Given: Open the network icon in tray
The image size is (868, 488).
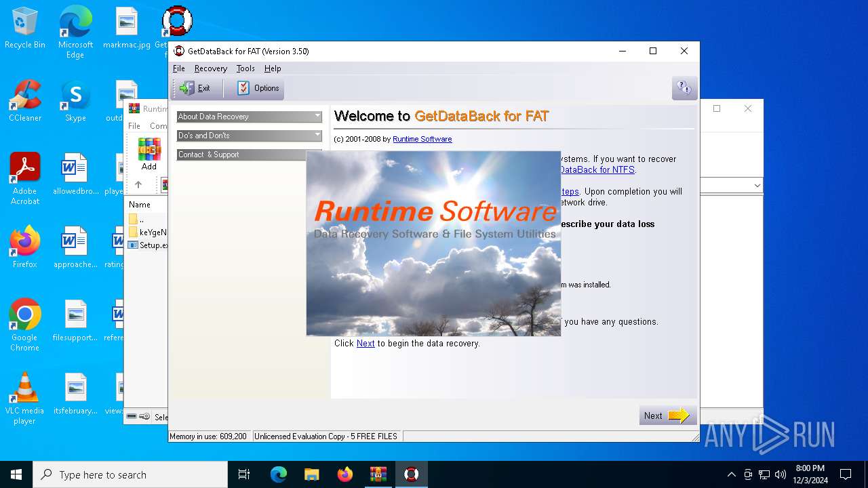Looking at the screenshot, I should 764,474.
